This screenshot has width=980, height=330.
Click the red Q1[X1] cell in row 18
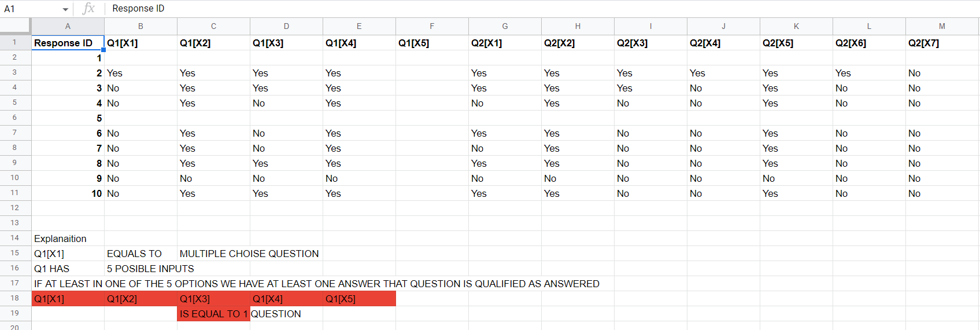68,299
